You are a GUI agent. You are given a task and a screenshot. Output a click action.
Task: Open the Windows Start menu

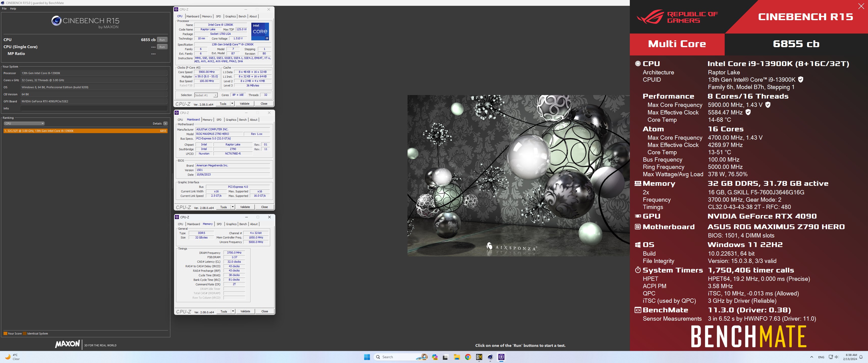pos(367,357)
